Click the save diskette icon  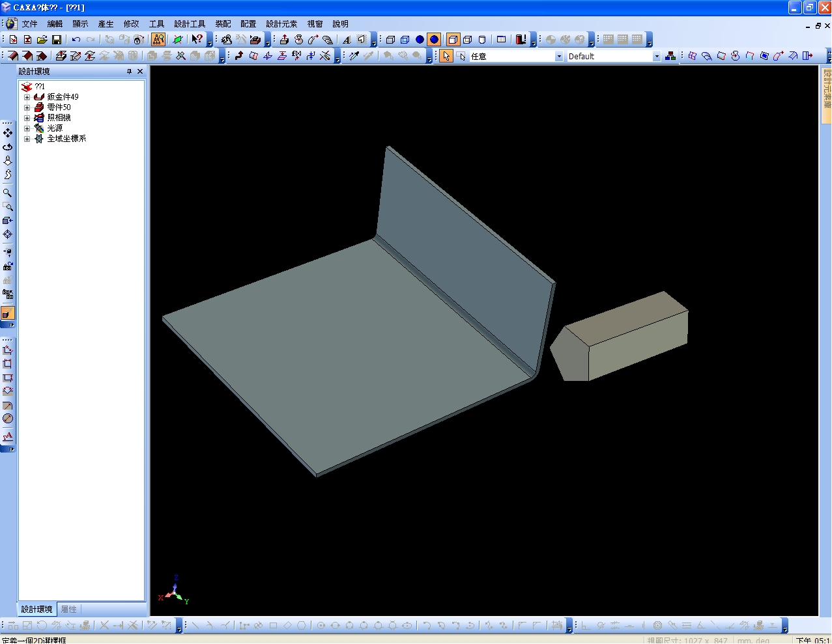point(57,40)
